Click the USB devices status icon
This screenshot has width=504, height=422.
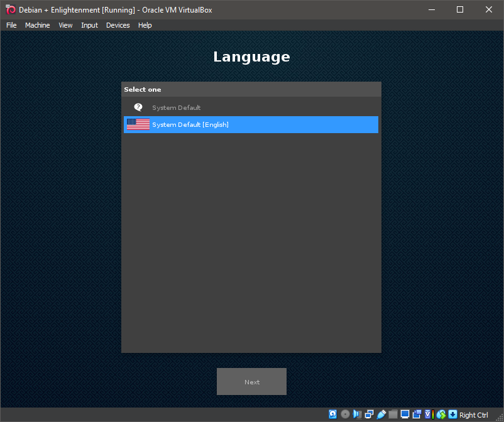[x=381, y=414]
